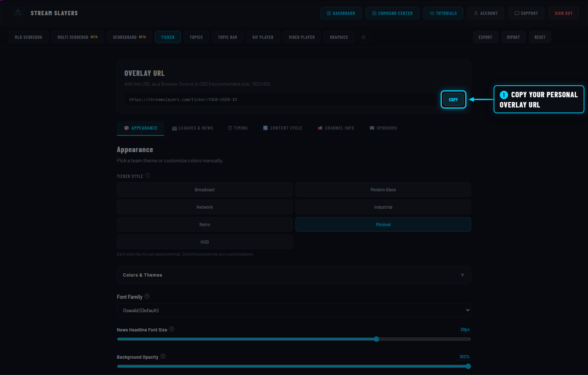
Task: Switch to the Sponsors tab
Action: click(x=383, y=128)
